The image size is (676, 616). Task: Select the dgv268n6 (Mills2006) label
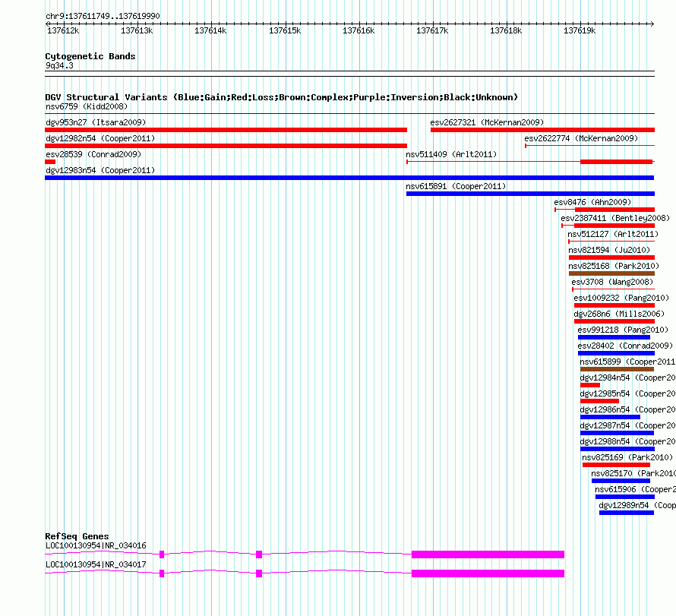619,314
